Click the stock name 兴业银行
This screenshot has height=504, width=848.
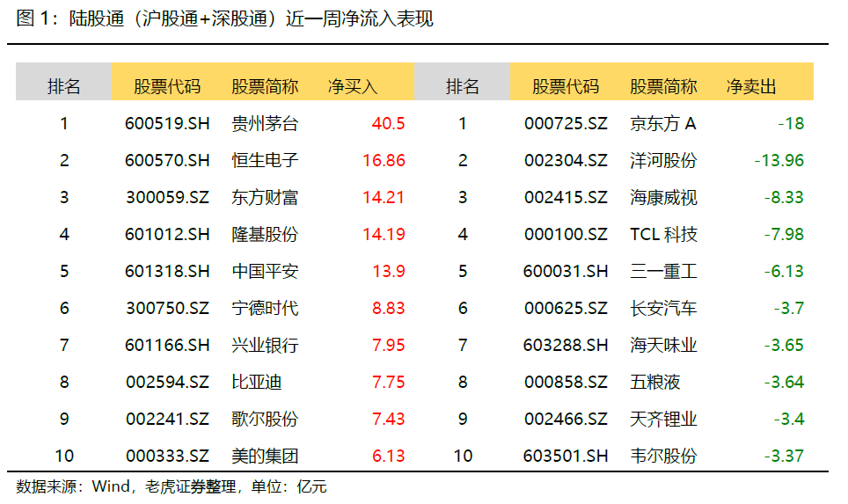[x=265, y=345]
